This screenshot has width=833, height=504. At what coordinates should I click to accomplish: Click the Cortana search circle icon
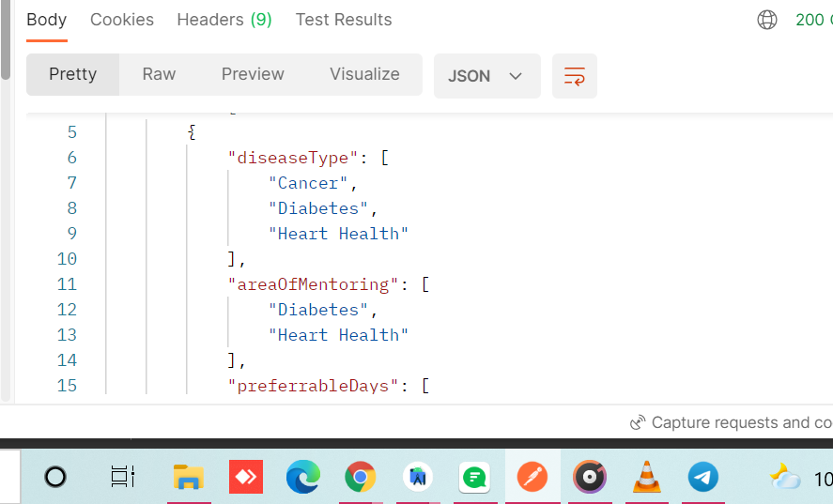click(x=55, y=477)
